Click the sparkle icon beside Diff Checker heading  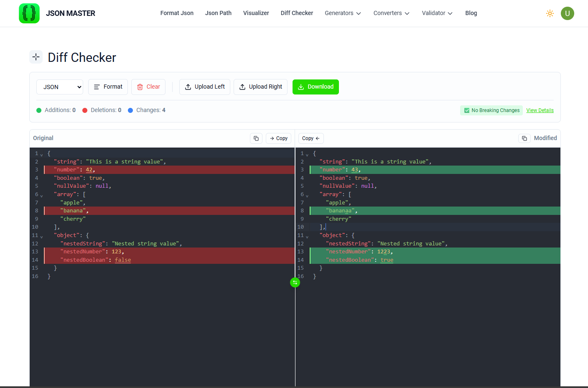click(x=36, y=56)
